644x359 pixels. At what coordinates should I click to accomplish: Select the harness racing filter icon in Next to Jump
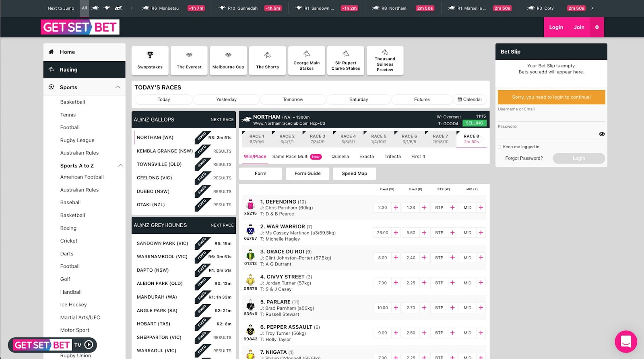pyautogui.click(x=118, y=8)
